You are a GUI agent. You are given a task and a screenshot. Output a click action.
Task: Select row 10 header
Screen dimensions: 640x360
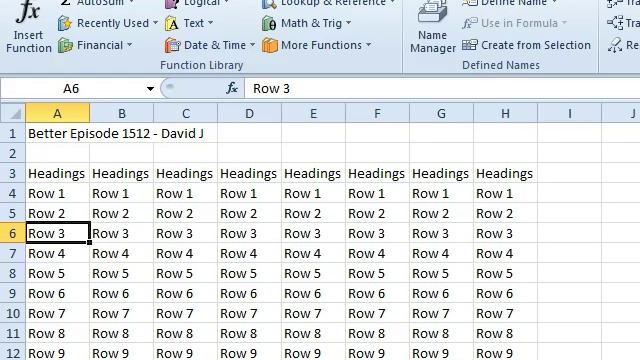pos(13,313)
